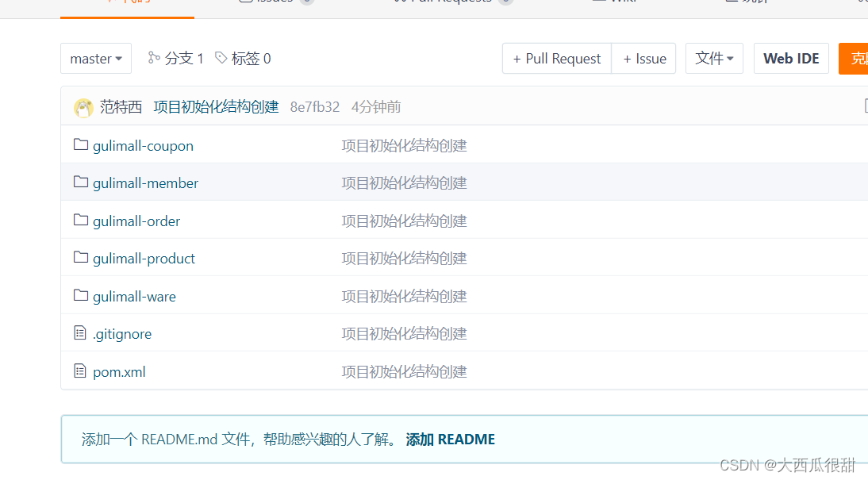Open the gulimall-coupon folder
The image size is (868, 480).
(143, 146)
